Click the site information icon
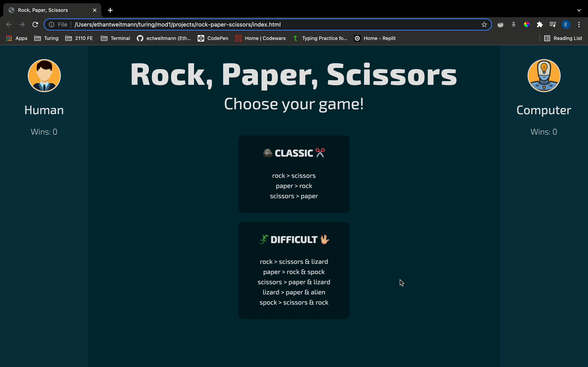The image size is (588, 367). (x=51, y=24)
